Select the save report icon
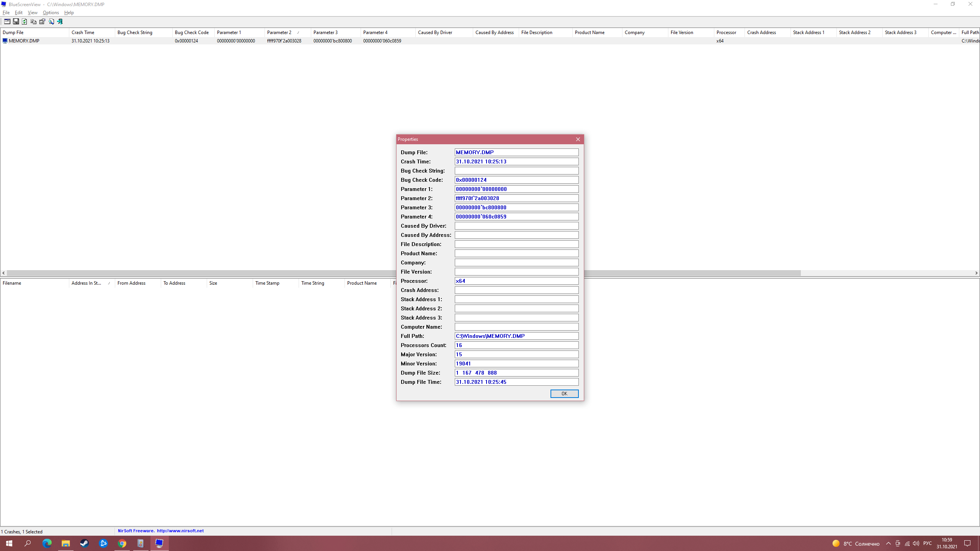Viewport: 980px width, 551px height. [x=15, y=21]
